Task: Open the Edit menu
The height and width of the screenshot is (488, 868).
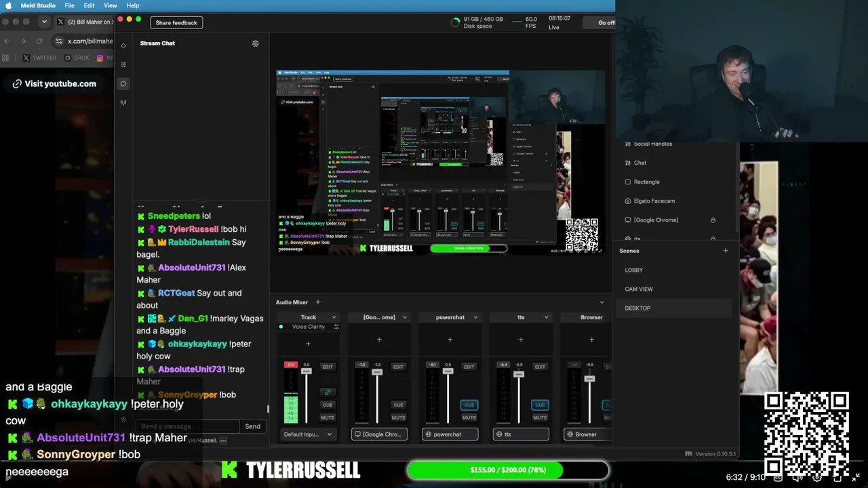Action: pyautogui.click(x=90, y=5)
